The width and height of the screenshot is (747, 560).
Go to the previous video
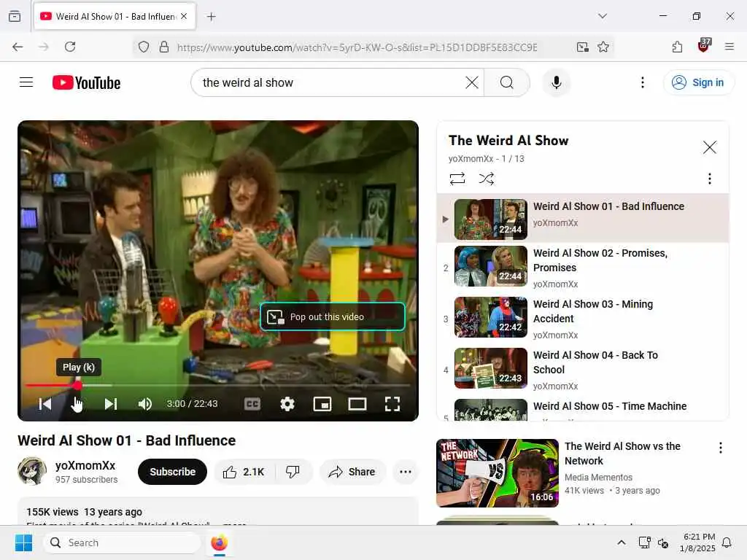pyautogui.click(x=45, y=404)
